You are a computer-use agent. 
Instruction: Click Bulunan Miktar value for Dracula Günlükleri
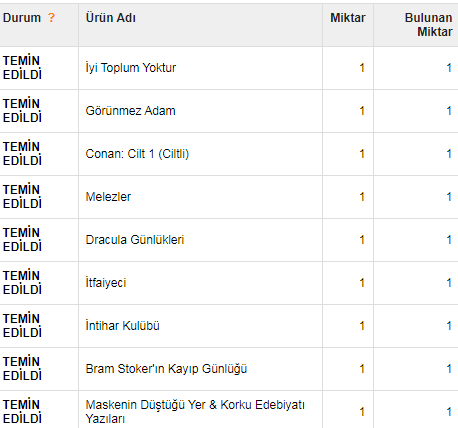(x=449, y=240)
